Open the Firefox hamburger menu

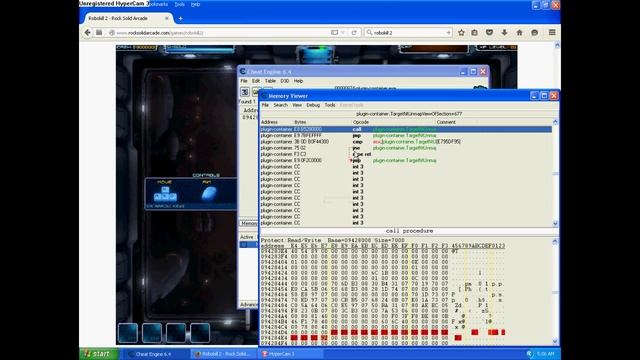click(552, 32)
